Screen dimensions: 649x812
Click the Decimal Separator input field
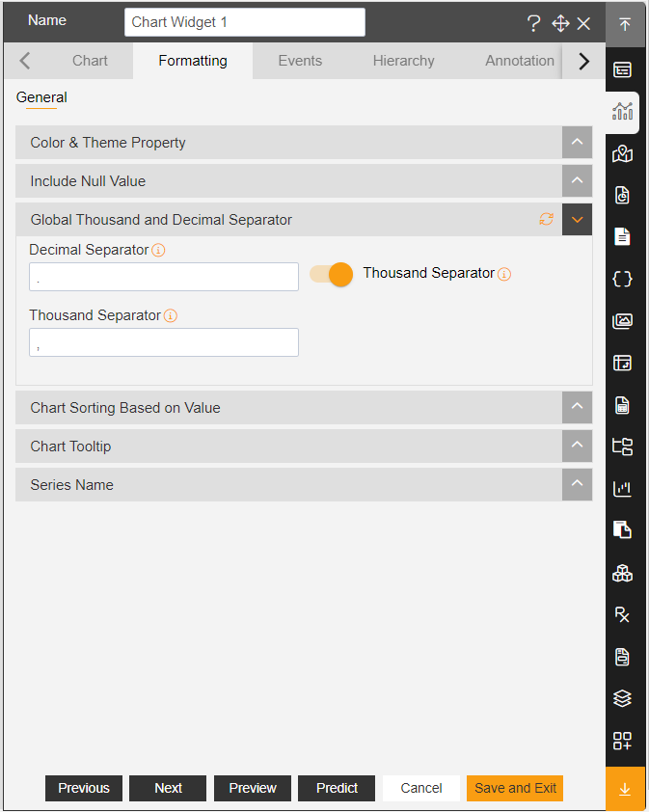[x=164, y=277]
